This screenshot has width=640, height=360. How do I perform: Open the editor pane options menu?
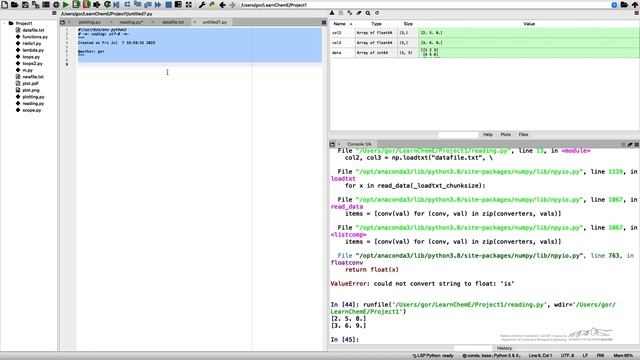[x=324, y=22]
